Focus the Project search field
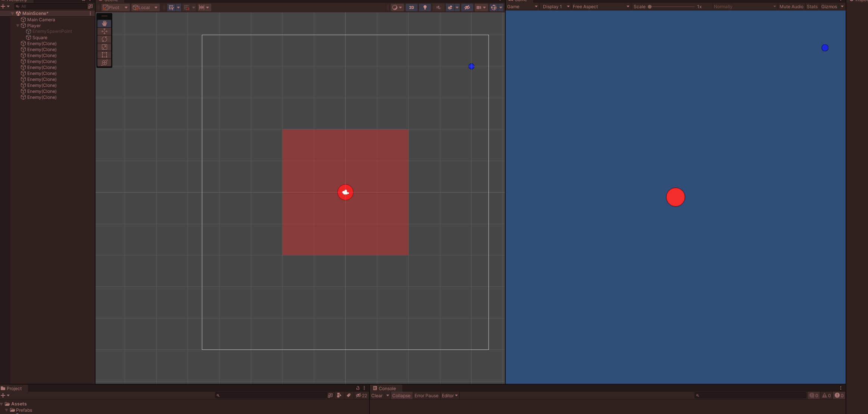Image resolution: width=868 pixels, height=414 pixels. coord(271,395)
